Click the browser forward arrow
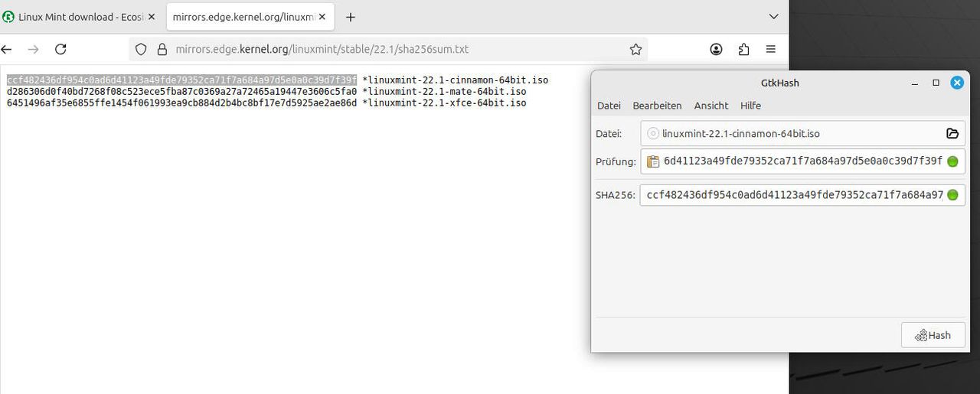 (33, 49)
